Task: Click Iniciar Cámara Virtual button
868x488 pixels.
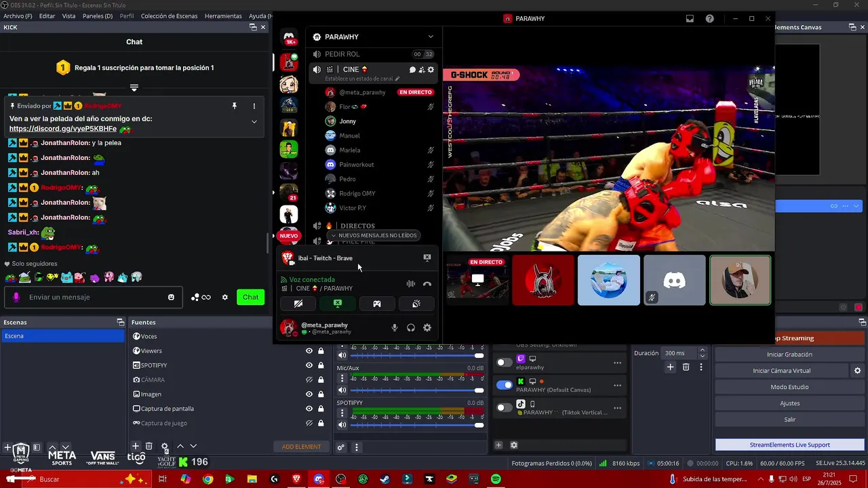Action: coord(781,371)
